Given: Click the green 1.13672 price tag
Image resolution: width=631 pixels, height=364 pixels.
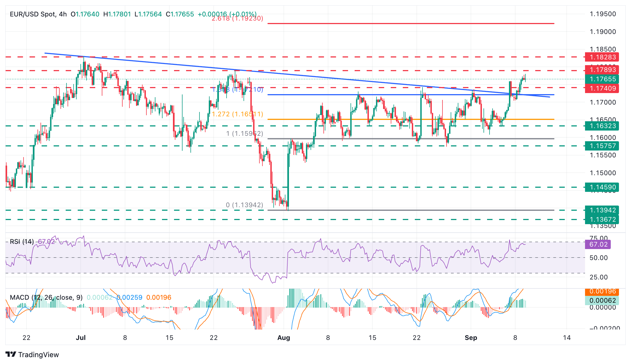Looking at the screenshot, I should (601, 219).
